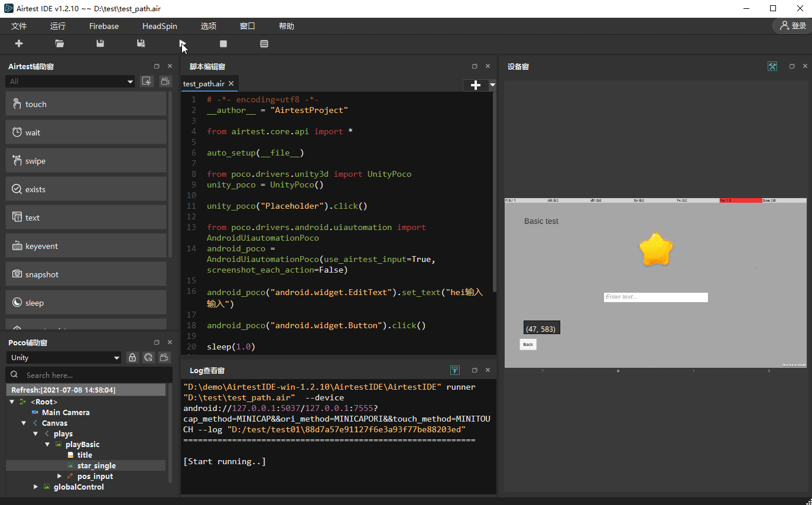Create a new script with the plus toolbar icon
Image resolution: width=812 pixels, height=505 pixels.
[x=19, y=43]
